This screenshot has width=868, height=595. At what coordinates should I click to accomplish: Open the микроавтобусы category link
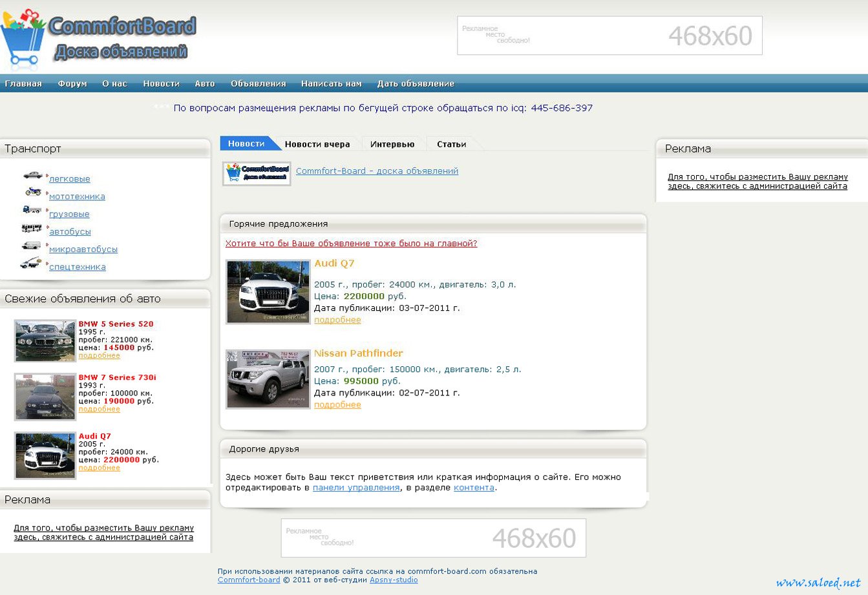(x=83, y=249)
